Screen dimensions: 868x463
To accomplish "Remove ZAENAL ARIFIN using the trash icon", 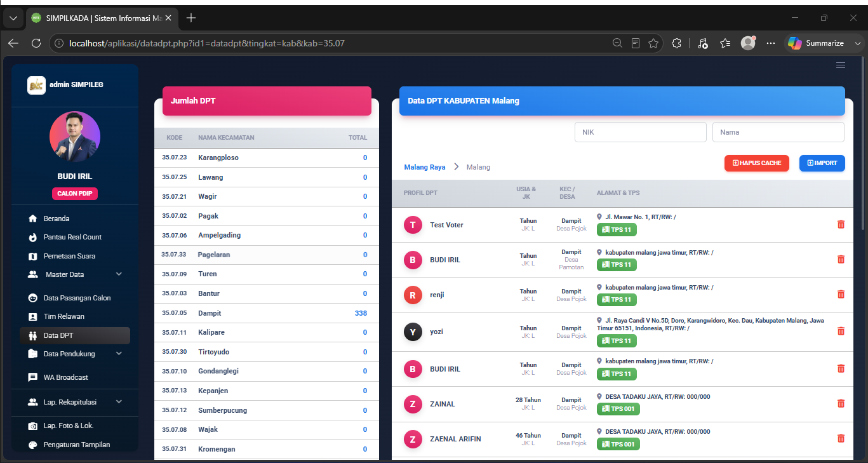I will 841,438.
